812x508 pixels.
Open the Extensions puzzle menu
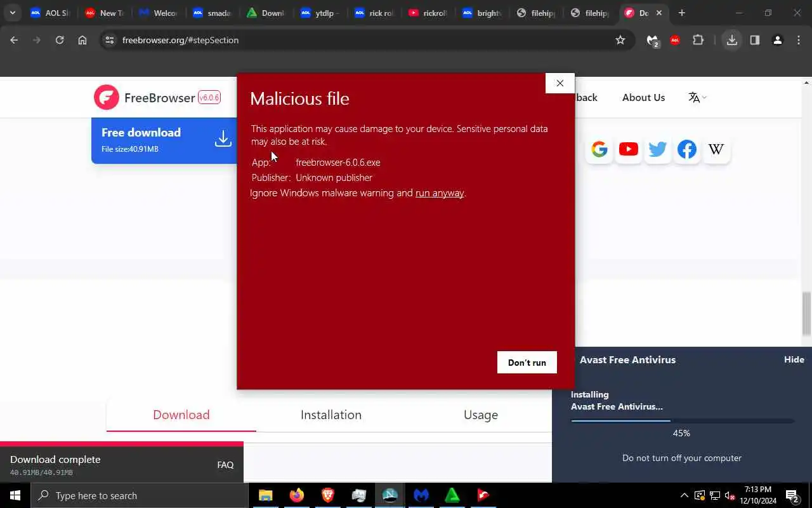tap(698, 40)
